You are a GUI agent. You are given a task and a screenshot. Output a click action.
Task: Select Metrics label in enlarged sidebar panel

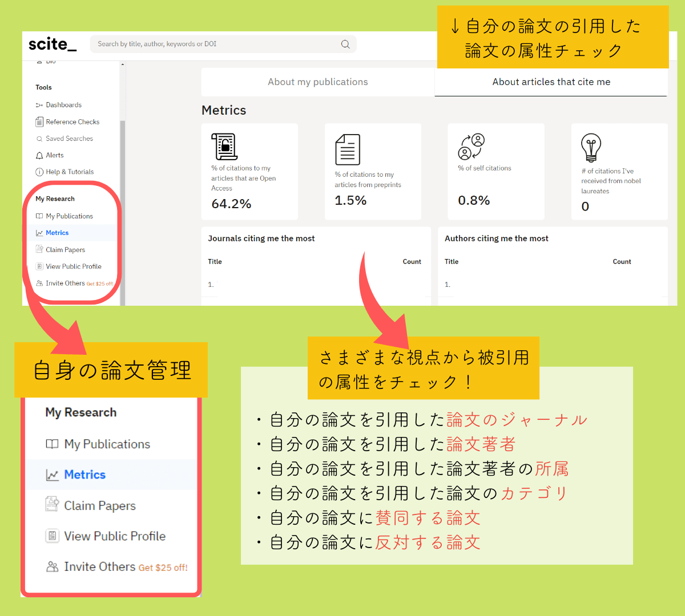[x=85, y=475]
